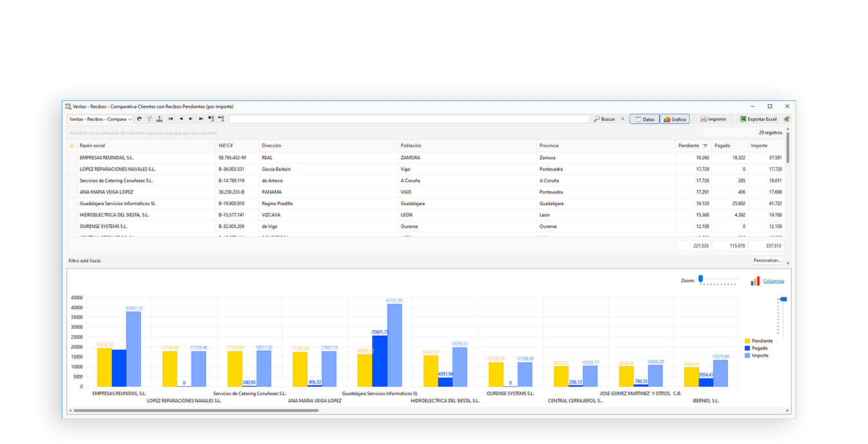Open the Ventas - Recibos report dropdown

100,119
